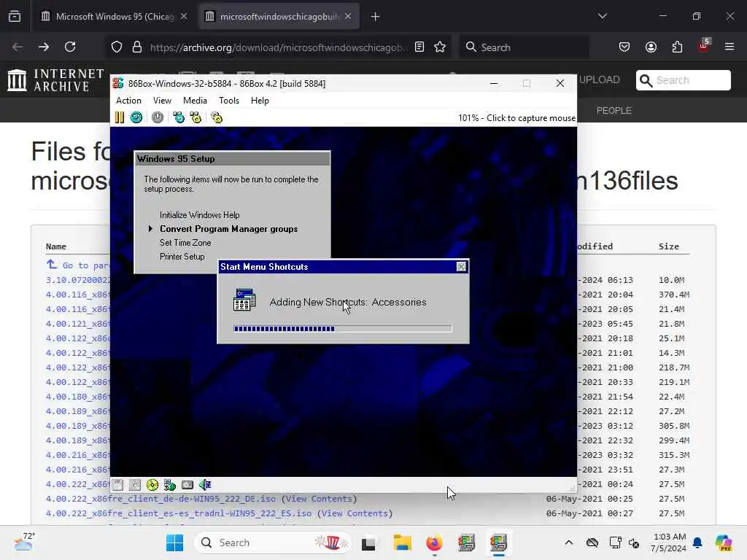Open Firefox from the Windows taskbar
747x560 pixels.
click(x=434, y=542)
